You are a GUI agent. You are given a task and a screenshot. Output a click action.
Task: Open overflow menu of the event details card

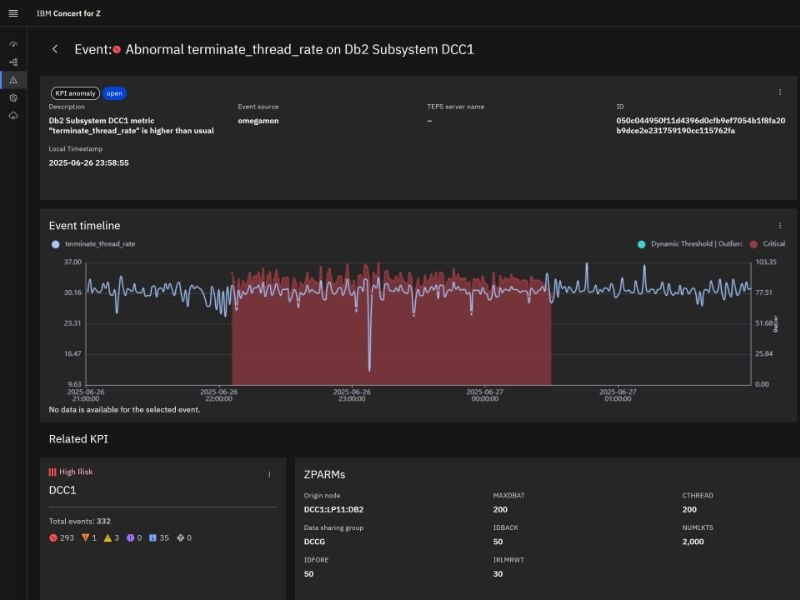tap(780, 92)
